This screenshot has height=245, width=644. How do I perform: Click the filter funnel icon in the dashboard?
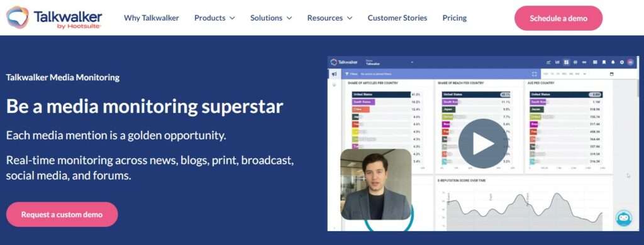pyautogui.click(x=347, y=74)
